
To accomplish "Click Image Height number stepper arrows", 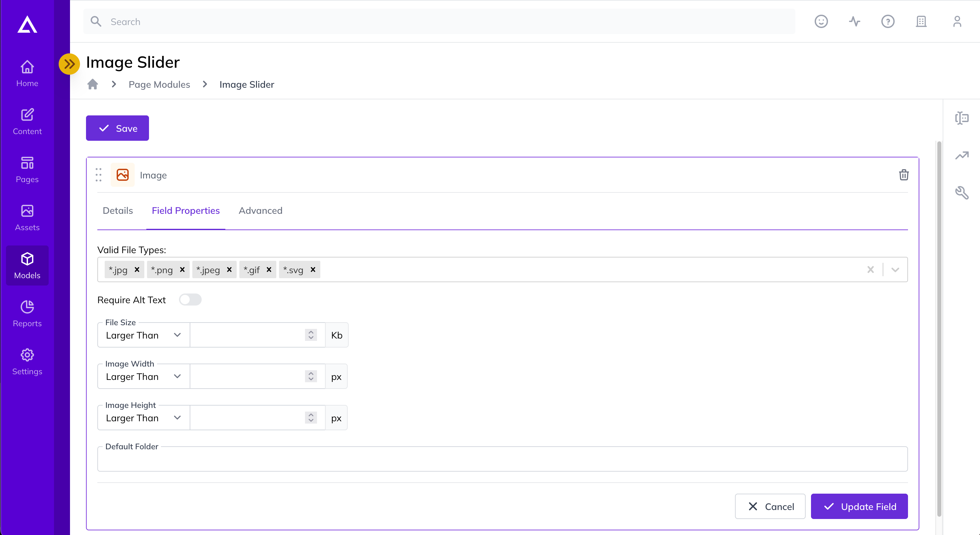I will (311, 418).
